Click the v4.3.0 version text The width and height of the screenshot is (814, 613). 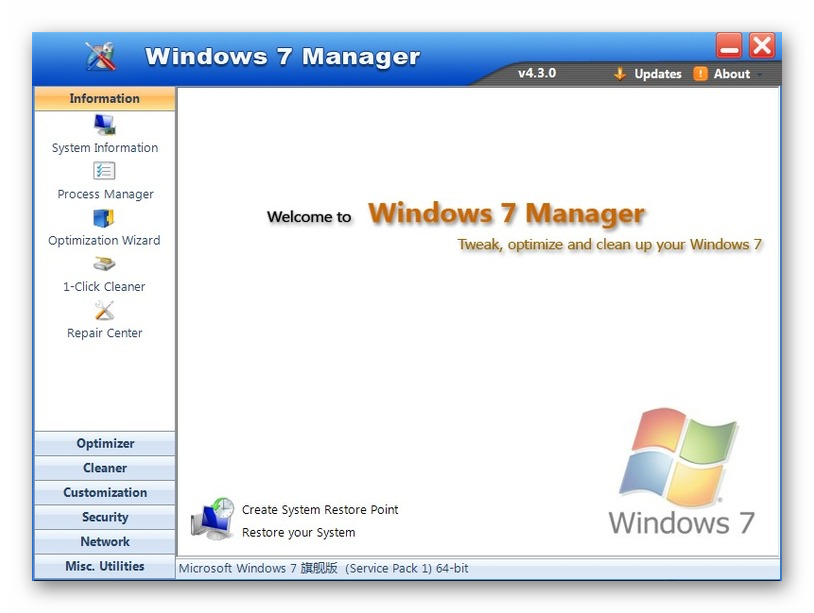click(x=537, y=73)
